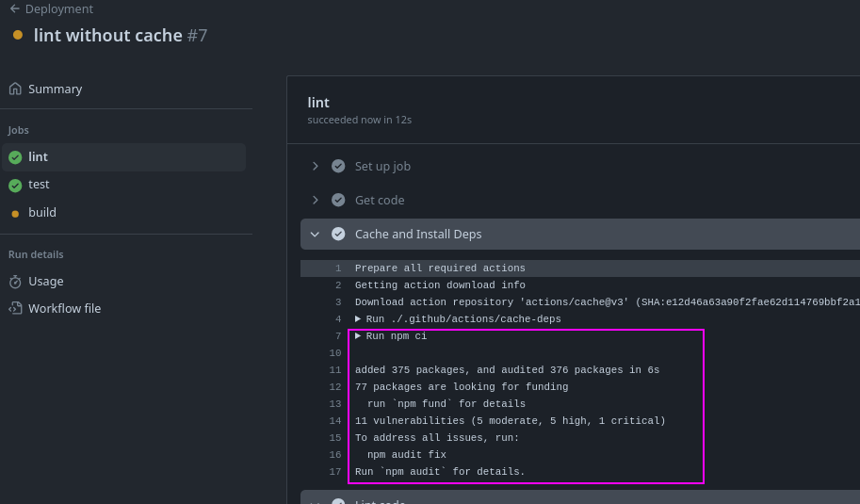Click the green check icon beside lint job
The image size is (860, 504).
click(15, 157)
